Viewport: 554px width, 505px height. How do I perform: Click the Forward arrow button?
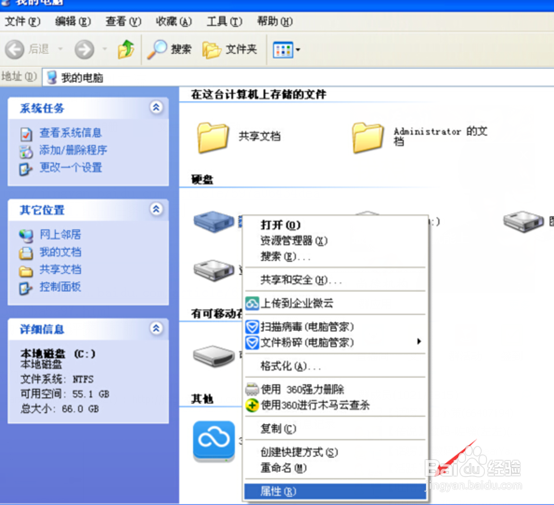click(84, 49)
